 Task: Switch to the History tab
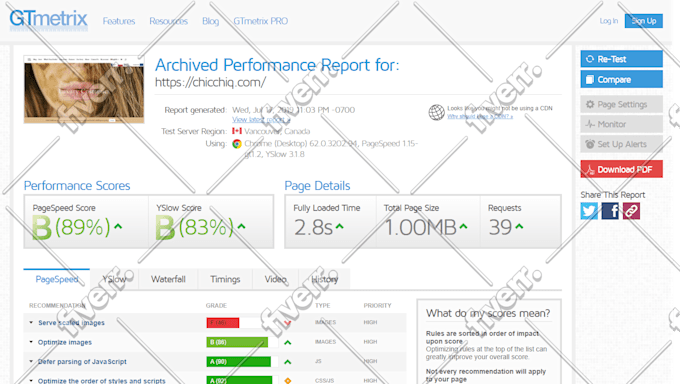324,279
